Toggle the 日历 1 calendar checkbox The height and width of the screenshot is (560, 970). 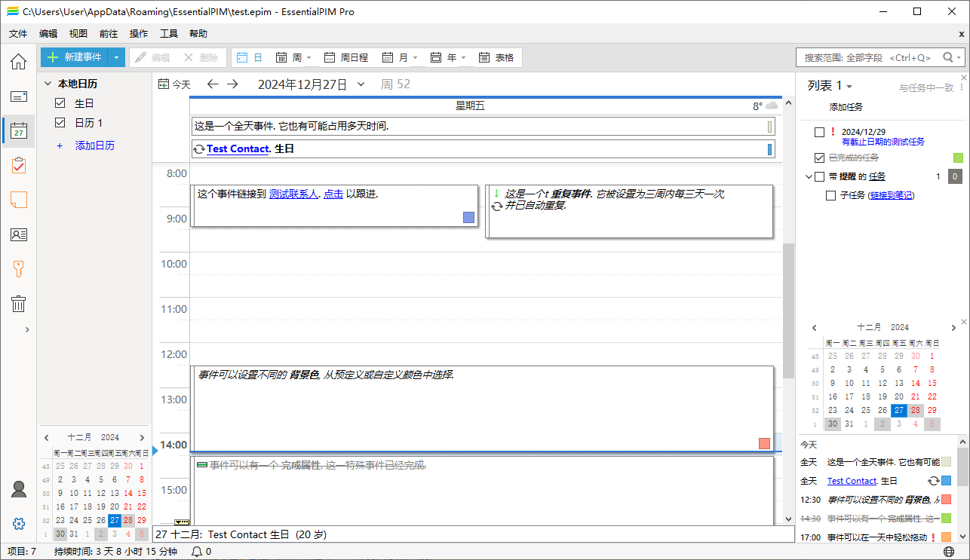61,123
